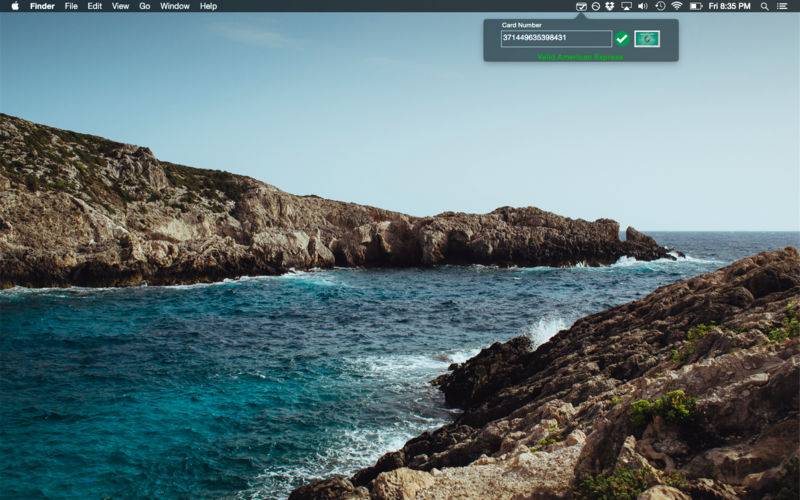This screenshot has height=500, width=800.
Task: Open Notification Center list icon
Action: [782, 6]
